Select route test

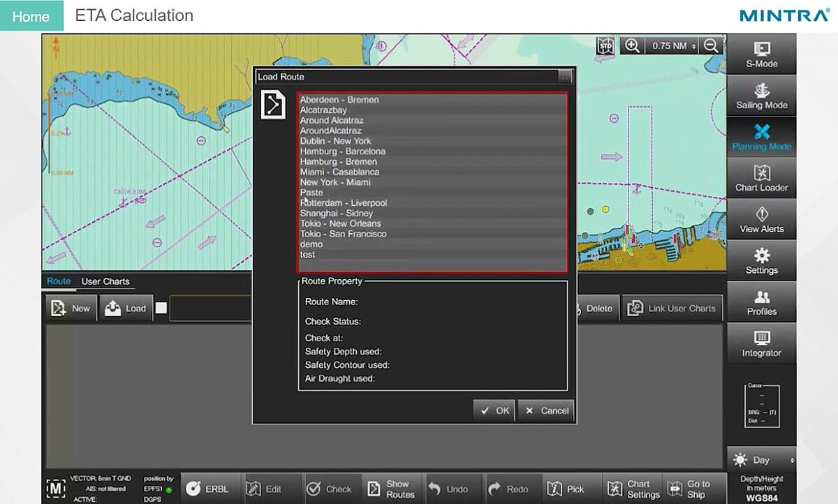click(x=432, y=255)
